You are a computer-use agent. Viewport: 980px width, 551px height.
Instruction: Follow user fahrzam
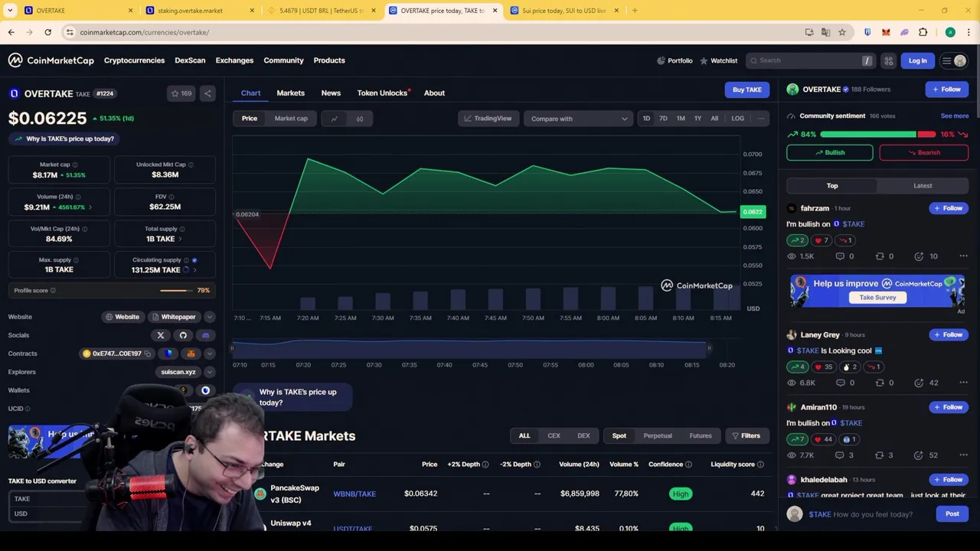tap(948, 208)
